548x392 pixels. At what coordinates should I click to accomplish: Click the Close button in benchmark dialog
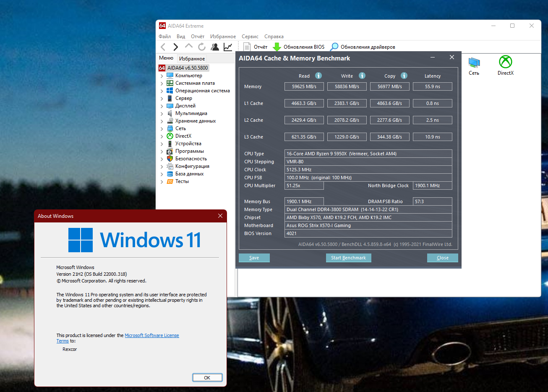tap(443, 258)
